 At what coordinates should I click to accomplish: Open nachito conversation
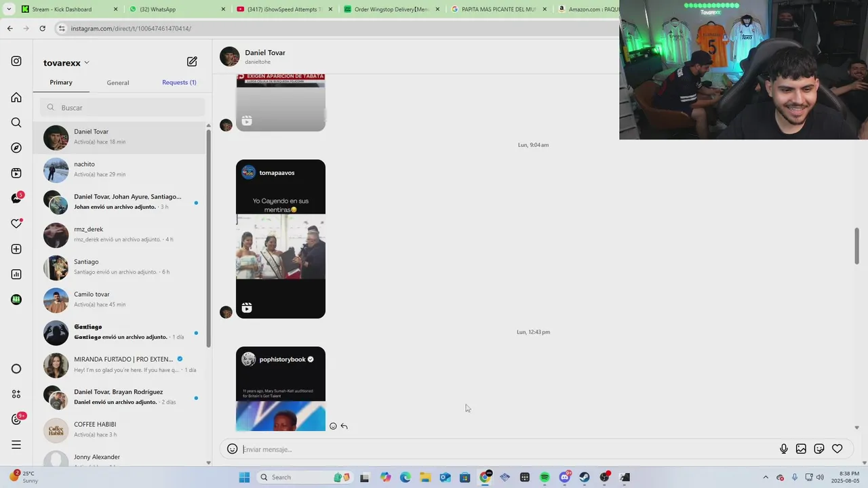click(121, 170)
